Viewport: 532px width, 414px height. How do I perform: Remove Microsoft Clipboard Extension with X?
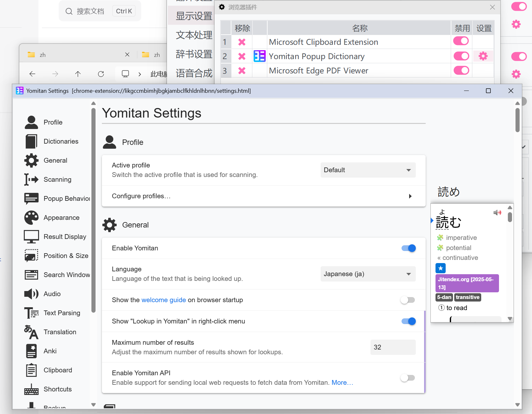point(242,42)
